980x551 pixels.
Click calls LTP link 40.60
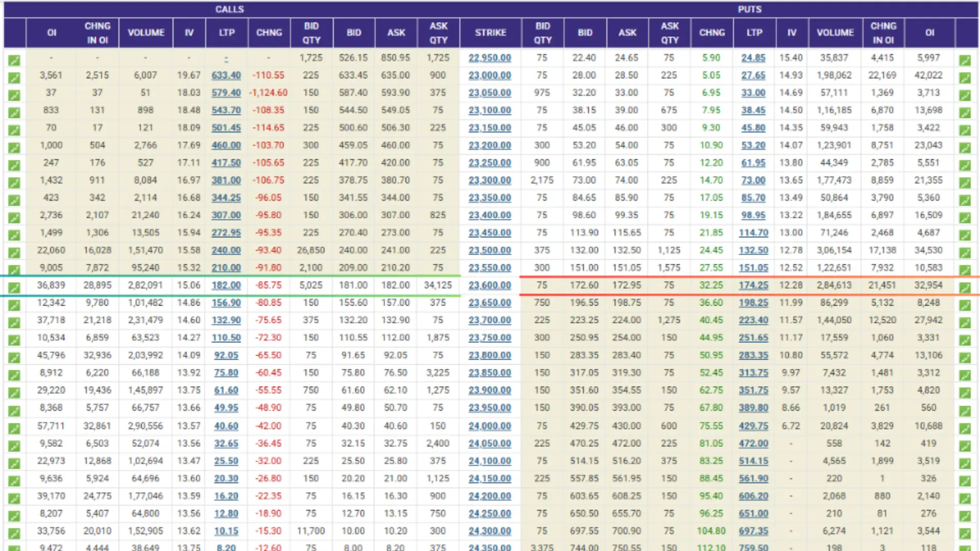point(226,426)
